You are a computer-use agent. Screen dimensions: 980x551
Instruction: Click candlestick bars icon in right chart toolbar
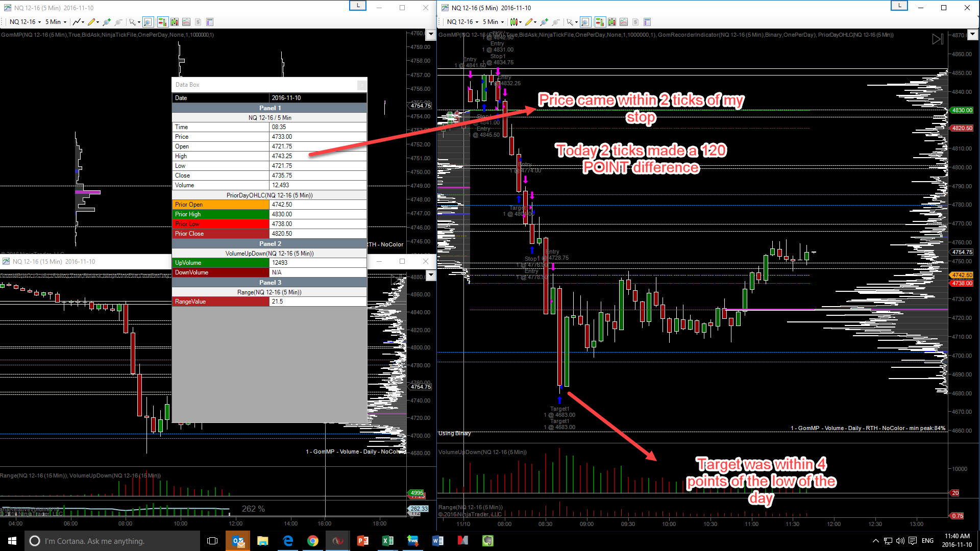tap(612, 22)
